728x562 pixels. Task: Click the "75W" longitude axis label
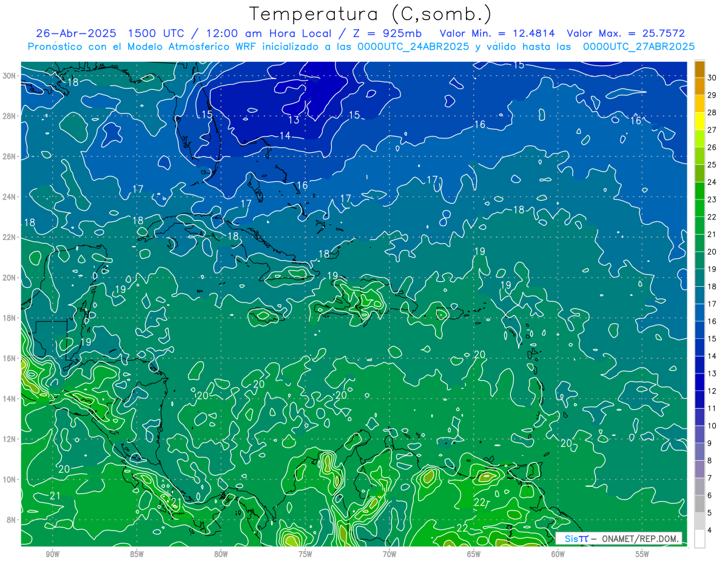click(x=305, y=554)
